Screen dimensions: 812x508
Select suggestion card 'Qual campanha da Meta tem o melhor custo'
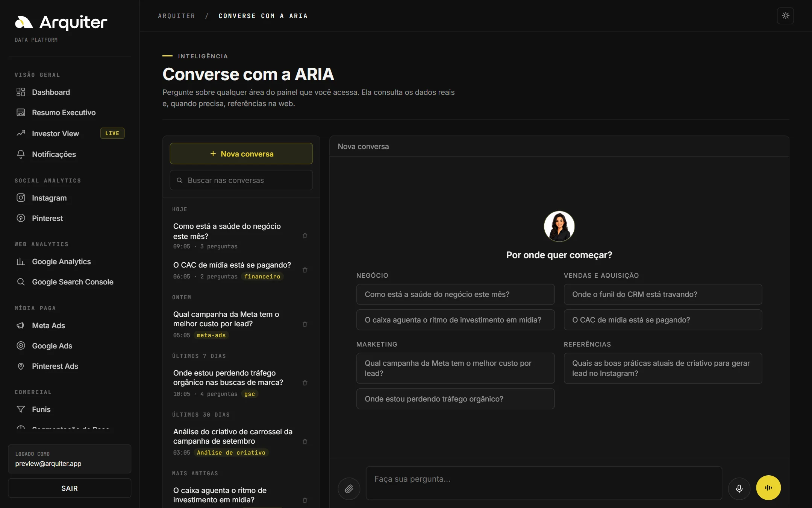(x=455, y=368)
